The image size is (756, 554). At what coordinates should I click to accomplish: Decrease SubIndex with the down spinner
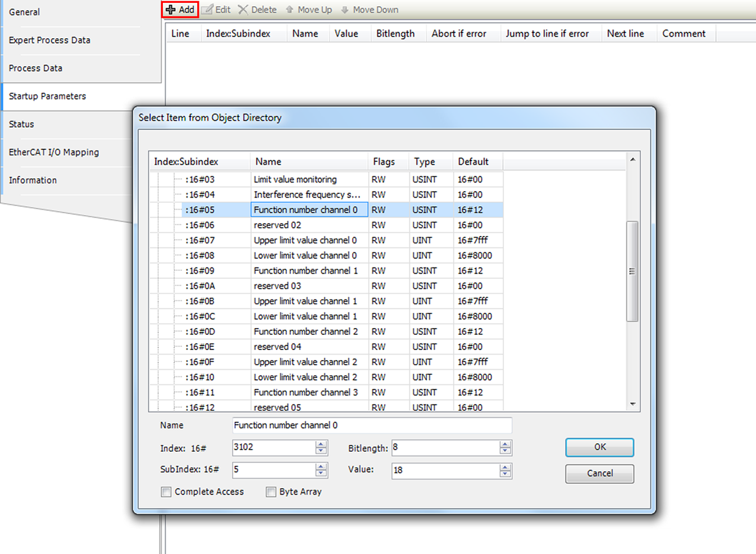point(321,473)
